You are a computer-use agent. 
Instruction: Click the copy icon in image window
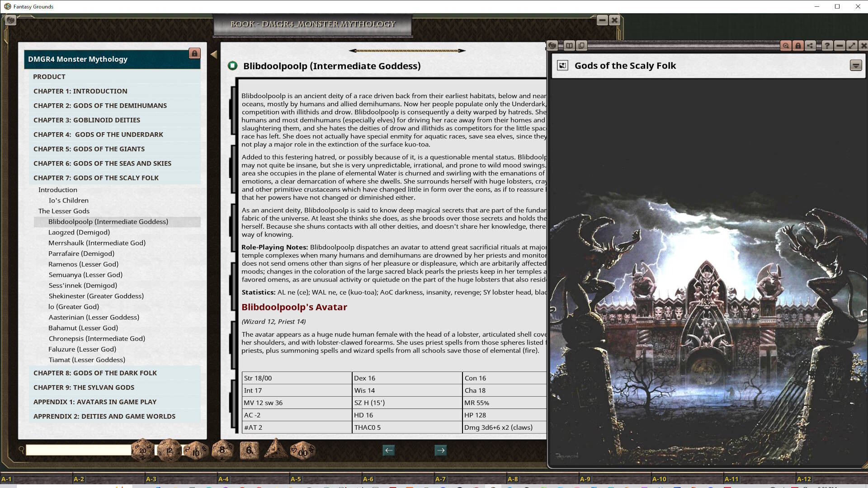582,46
